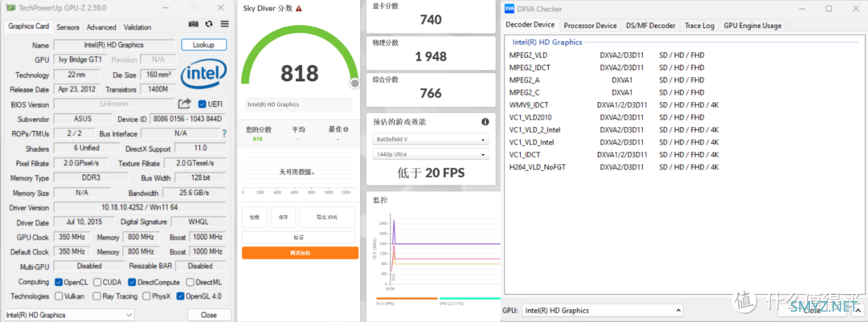Image resolution: width=868 pixels, height=322 pixels.
Task: Open the 1440p Ultra preset dropdown
Action: (431, 154)
